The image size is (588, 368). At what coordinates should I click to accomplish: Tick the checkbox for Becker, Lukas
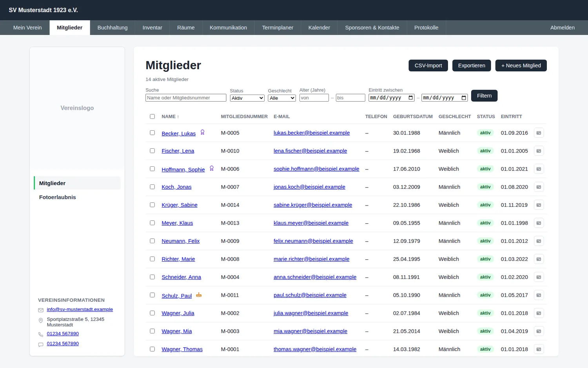coord(152,133)
